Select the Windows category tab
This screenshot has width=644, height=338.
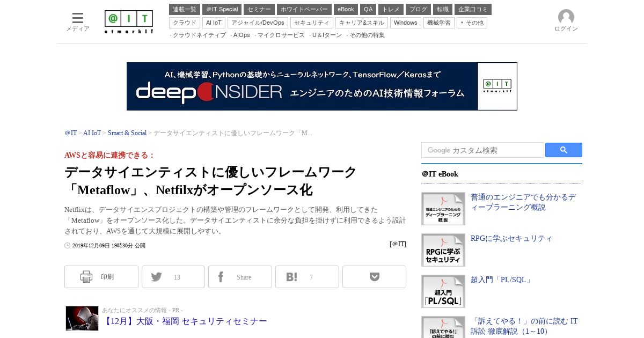[x=405, y=23]
